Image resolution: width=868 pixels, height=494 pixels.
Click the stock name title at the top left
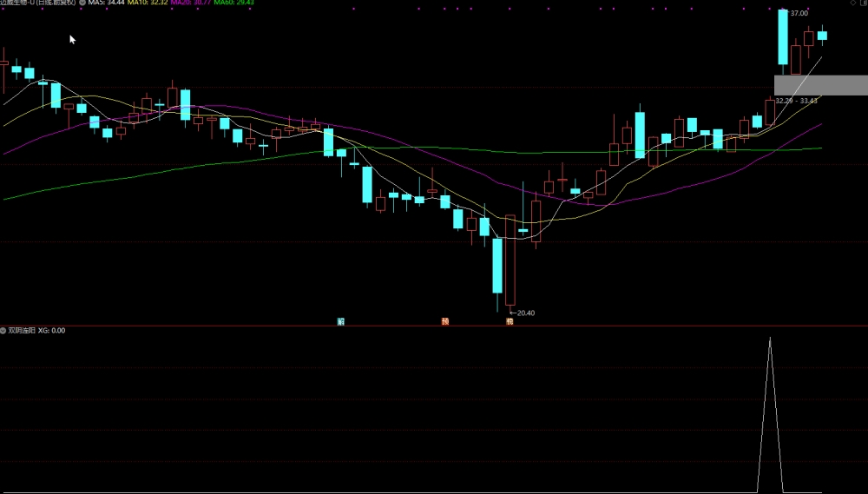click(37, 3)
